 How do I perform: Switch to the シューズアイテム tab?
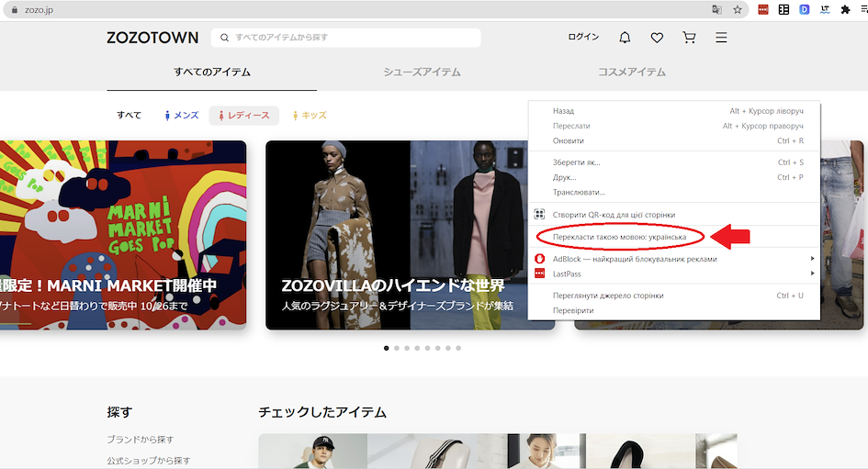click(422, 72)
